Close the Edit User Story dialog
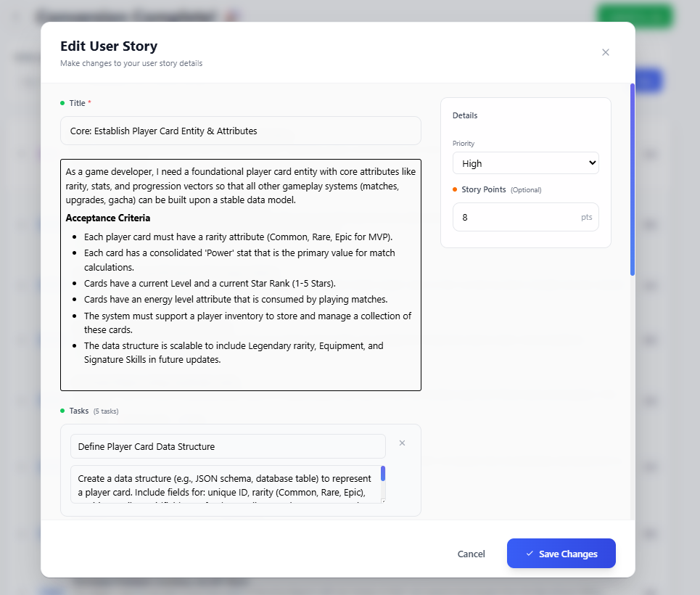 [606, 52]
